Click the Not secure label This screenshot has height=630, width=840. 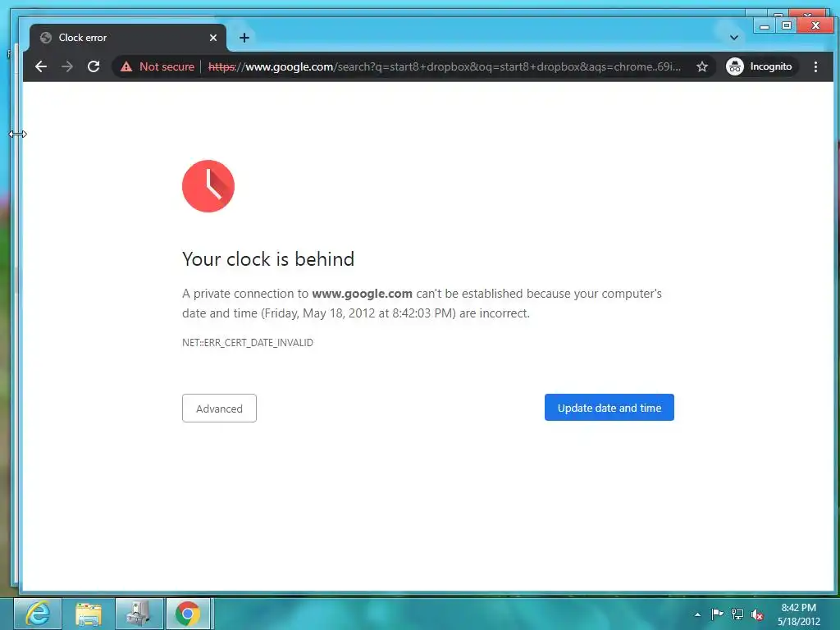tap(167, 66)
